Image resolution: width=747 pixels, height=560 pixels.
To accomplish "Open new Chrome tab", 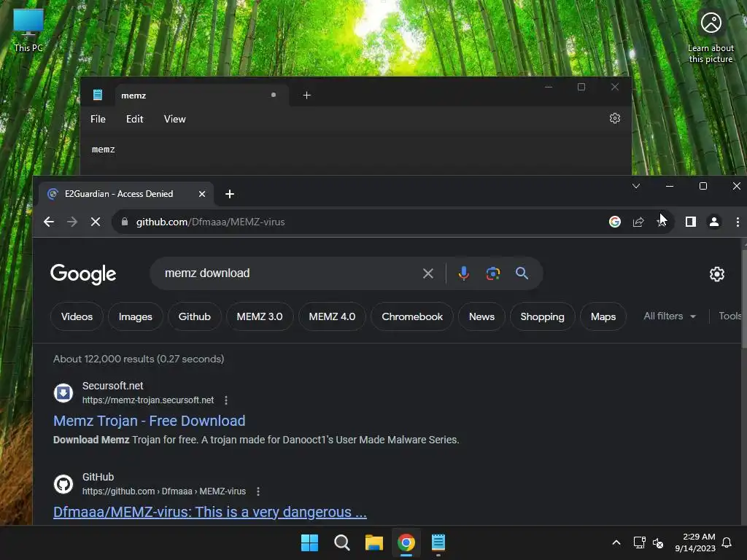I will (x=230, y=194).
